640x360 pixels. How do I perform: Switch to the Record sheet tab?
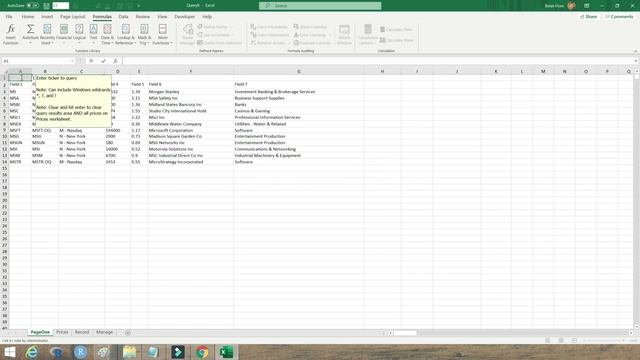pos(82,332)
